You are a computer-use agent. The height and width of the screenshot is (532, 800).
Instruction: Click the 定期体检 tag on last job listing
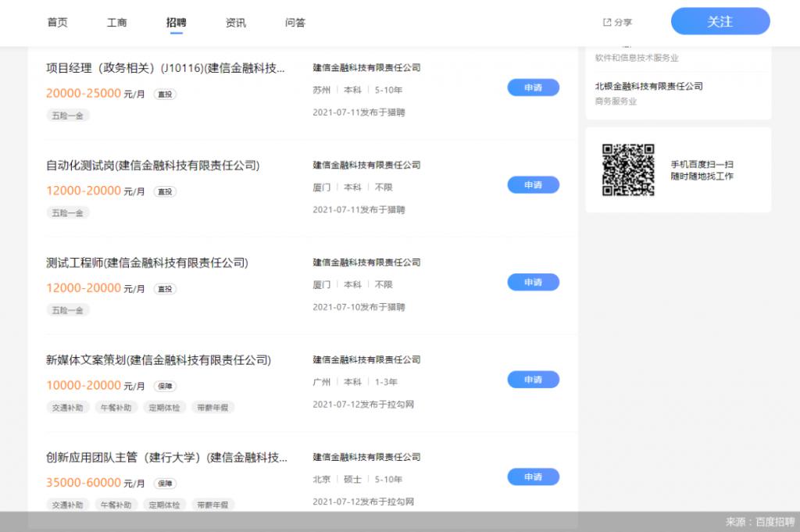(x=164, y=505)
